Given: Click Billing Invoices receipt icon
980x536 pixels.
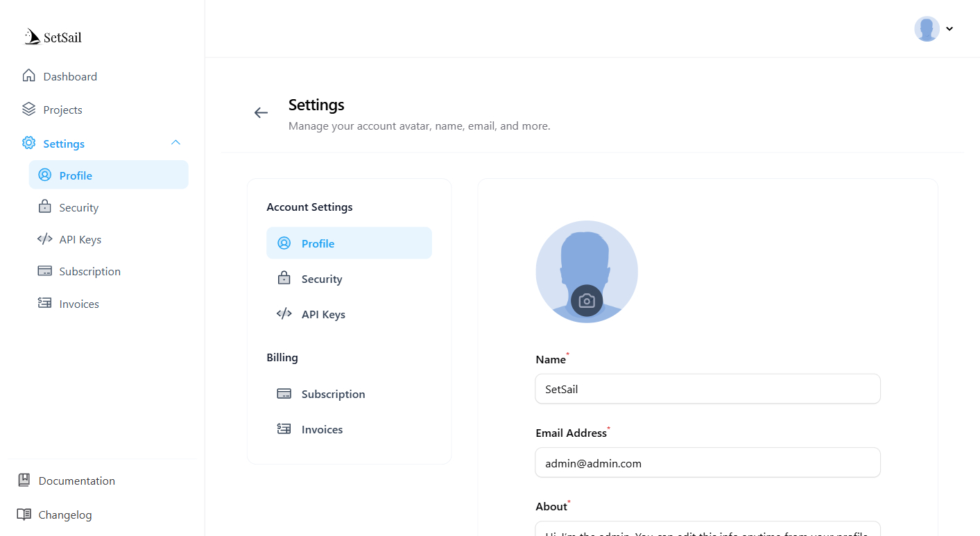Looking at the screenshot, I should click(x=284, y=429).
